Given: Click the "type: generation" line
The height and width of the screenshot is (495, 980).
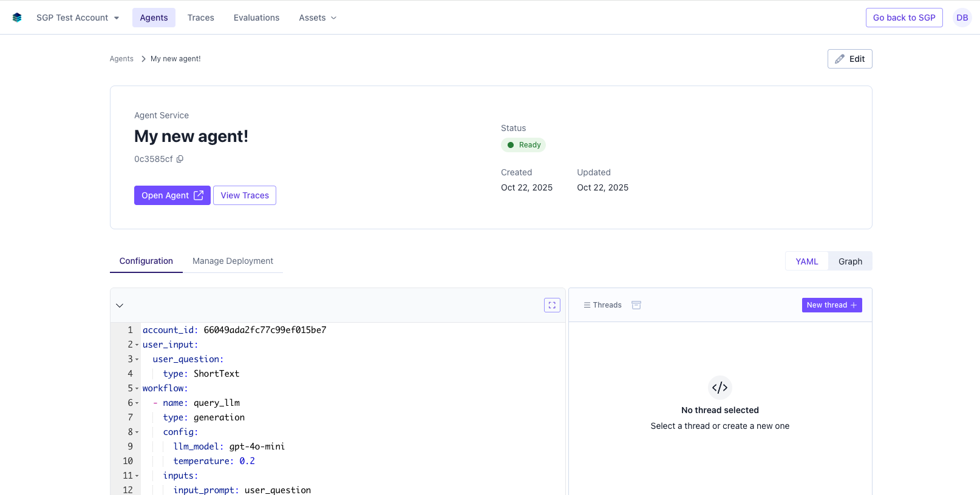Looking at the screenshot, I should point(204,417).
